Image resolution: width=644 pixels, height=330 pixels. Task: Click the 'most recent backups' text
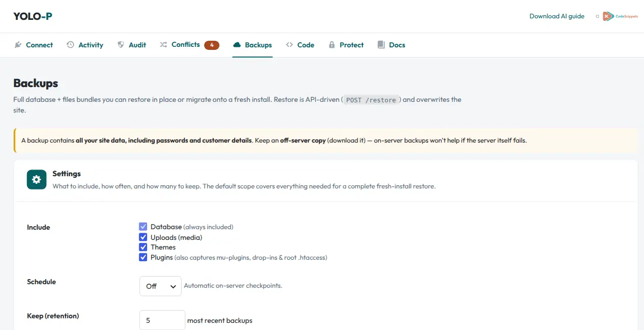[x=220, y=320]
